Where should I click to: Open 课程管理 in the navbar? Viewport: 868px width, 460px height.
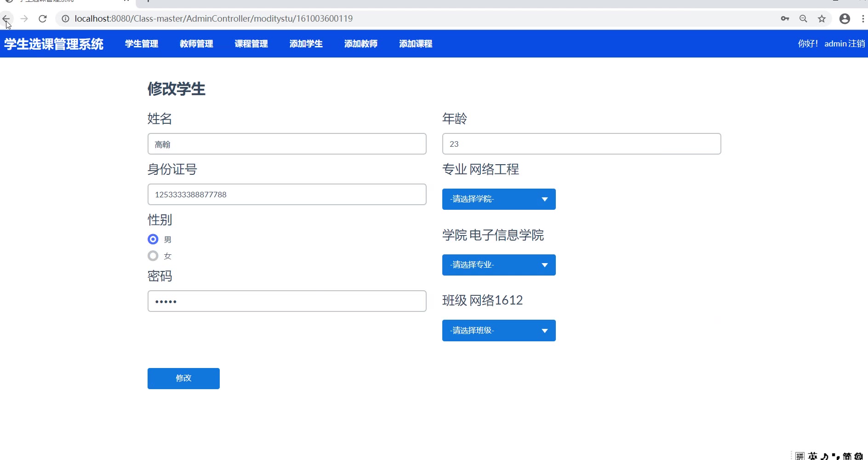(251, 44)
